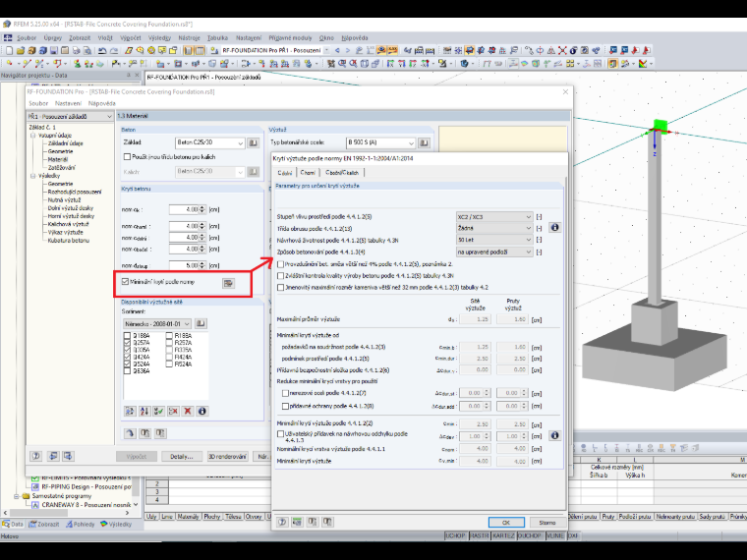Open the 'Přídavné moduly' menu

pyautogui.click(x=290, y=38)
